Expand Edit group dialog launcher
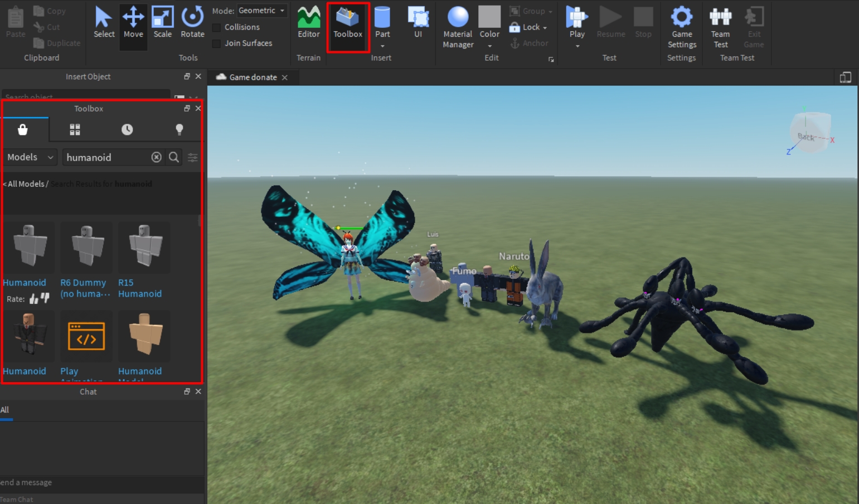859x504 pixels. coord(551,60)
